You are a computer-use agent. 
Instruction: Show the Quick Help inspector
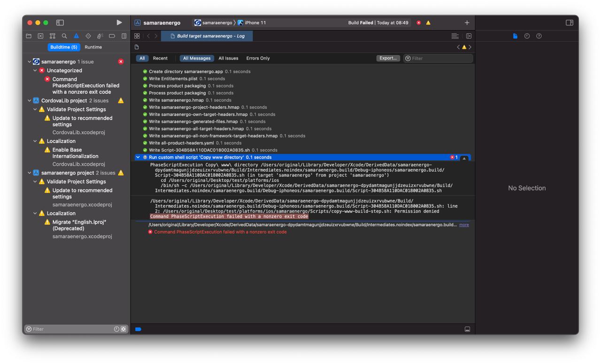(539, 36)
